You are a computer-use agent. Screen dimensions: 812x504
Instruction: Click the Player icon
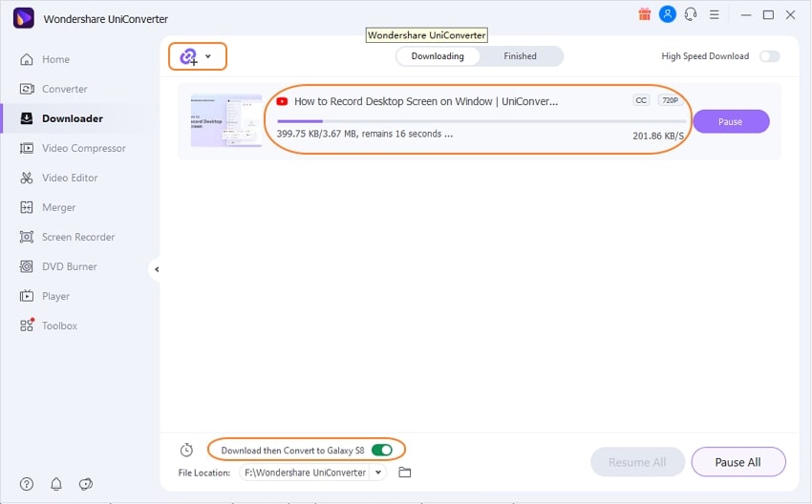point(27,296)
